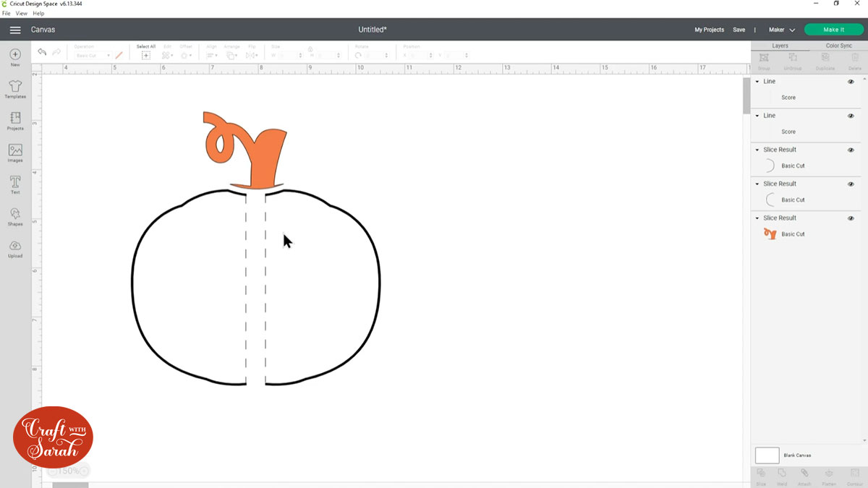Click the Width size input field
Image resolution: width=868 pixels, height=488 pixels.
point(291,56)
